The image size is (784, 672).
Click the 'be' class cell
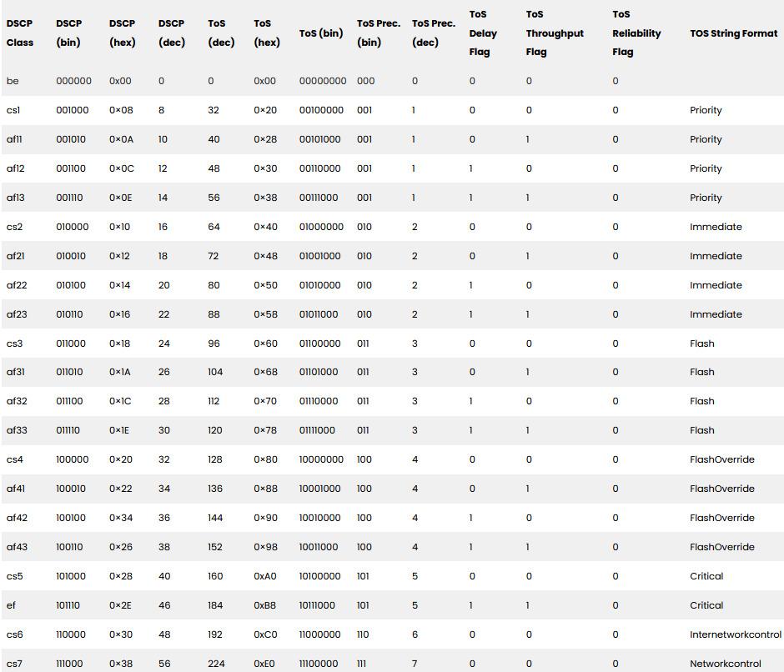click(13, 81)
